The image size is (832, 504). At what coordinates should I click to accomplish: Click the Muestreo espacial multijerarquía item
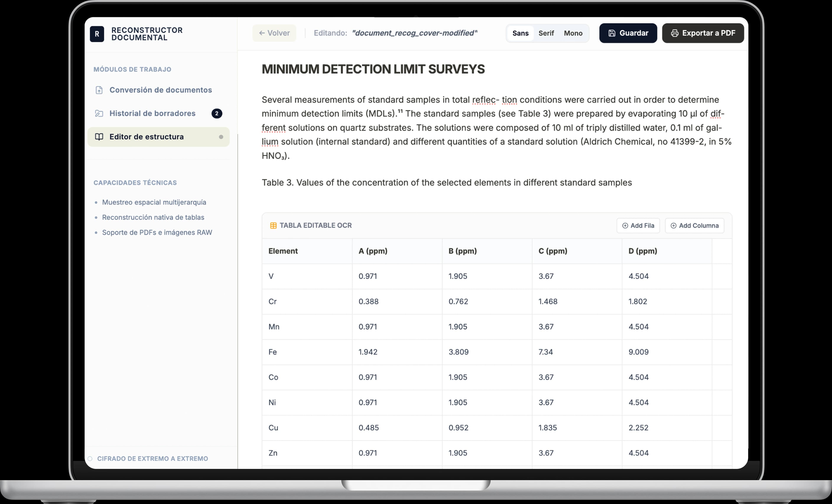coord(154,202)
